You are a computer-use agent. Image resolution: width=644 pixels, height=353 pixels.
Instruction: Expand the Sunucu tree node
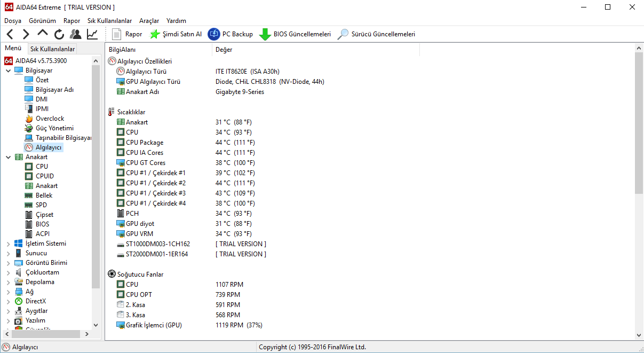pyautogui.click(x=8, y=253)
